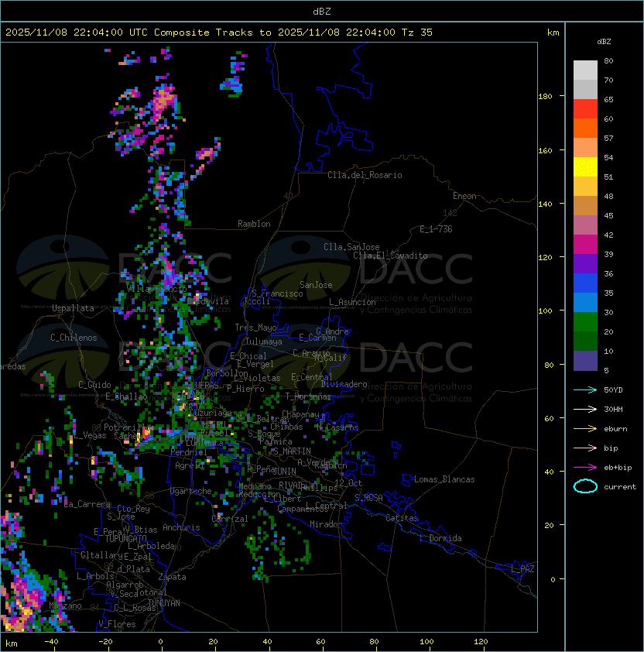The width and height of the screenshot is (644, 652).
Task: Select the red 65 dBZ color swatch
Action: 585,109
